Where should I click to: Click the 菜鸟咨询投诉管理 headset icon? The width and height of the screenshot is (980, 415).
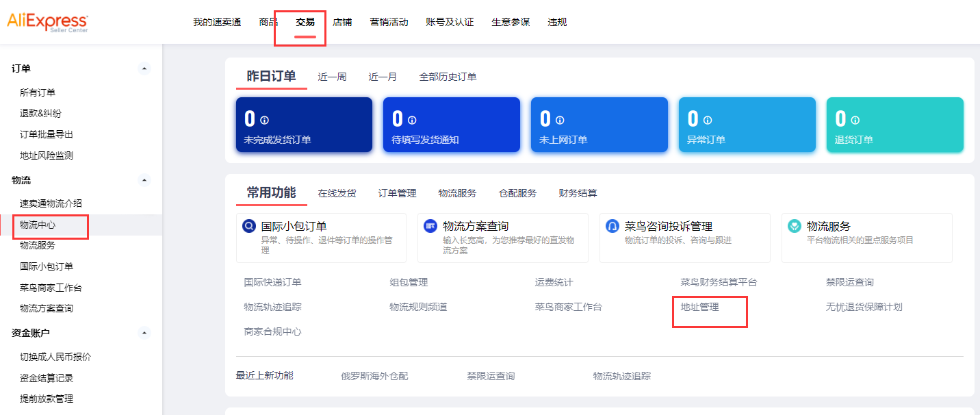[612, 226]
